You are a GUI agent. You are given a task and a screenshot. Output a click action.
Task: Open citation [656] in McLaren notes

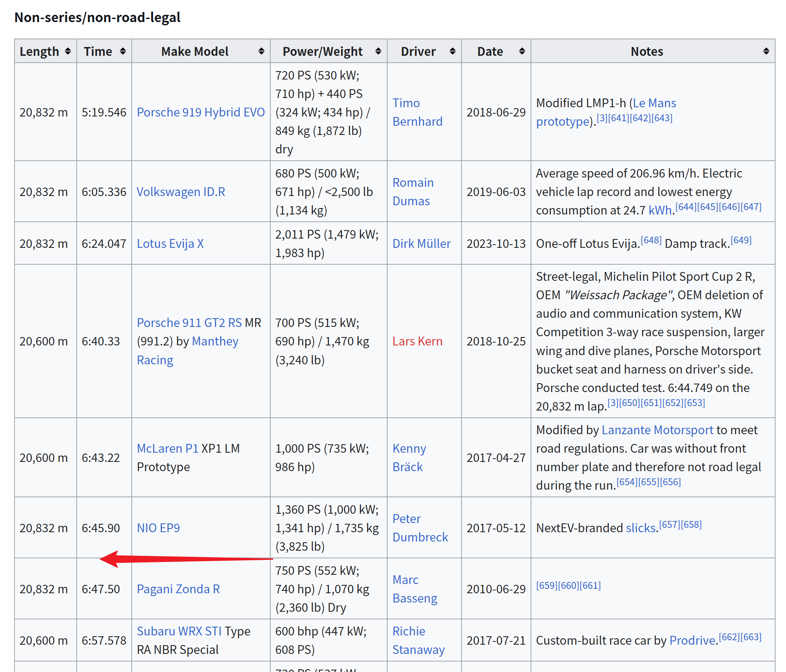pyautogui.click(x=670, y=482)
